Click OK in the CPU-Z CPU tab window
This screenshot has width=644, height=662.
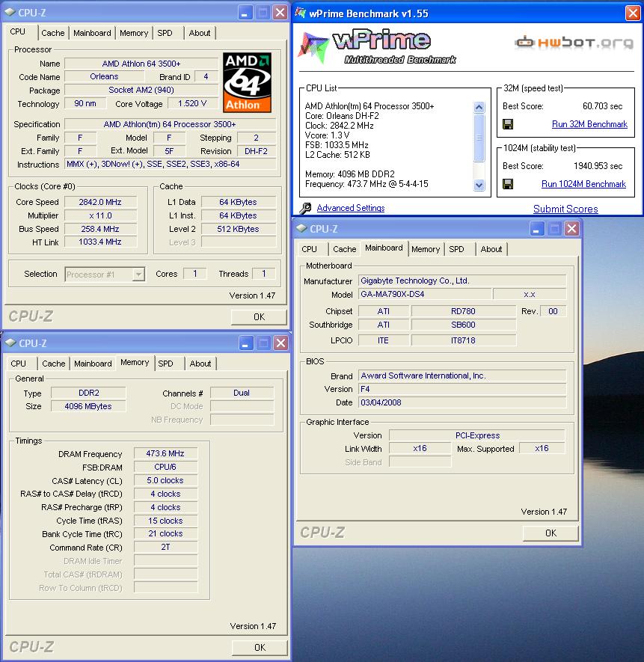(x=259, y=317)
